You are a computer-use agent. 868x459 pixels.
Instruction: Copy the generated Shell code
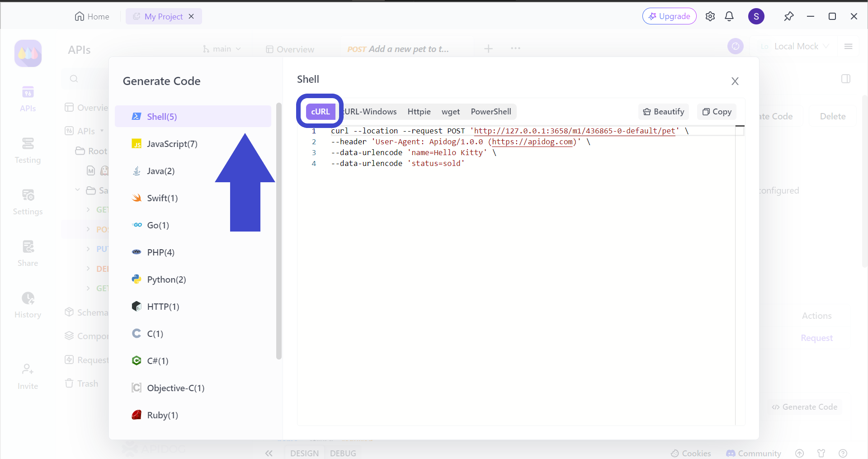717,112
